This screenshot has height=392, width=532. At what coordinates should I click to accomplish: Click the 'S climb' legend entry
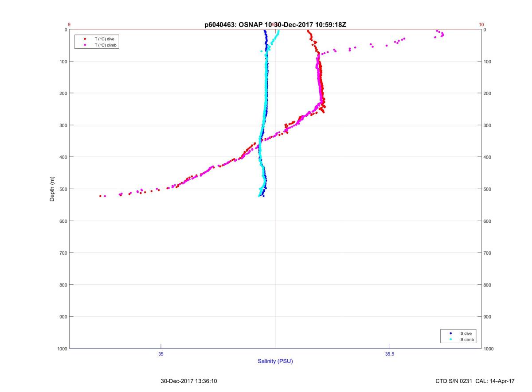pos(467,340)
